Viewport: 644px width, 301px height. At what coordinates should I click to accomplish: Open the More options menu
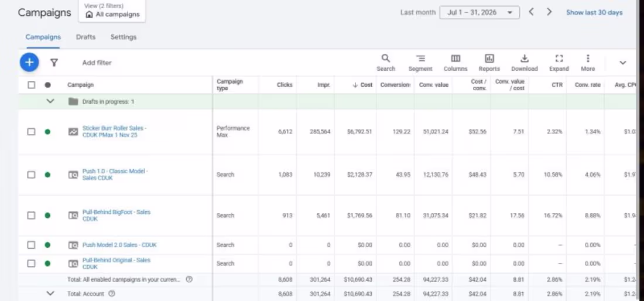click(x=588, y=63)
